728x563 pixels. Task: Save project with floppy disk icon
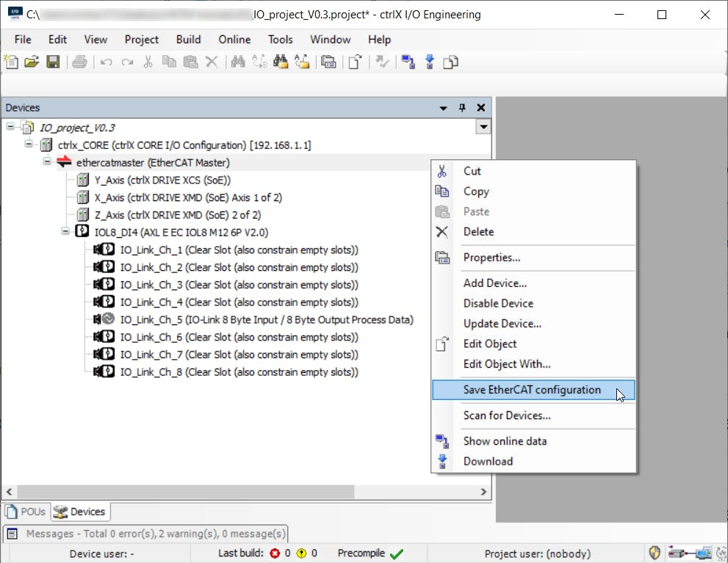[x=53, y=62]
